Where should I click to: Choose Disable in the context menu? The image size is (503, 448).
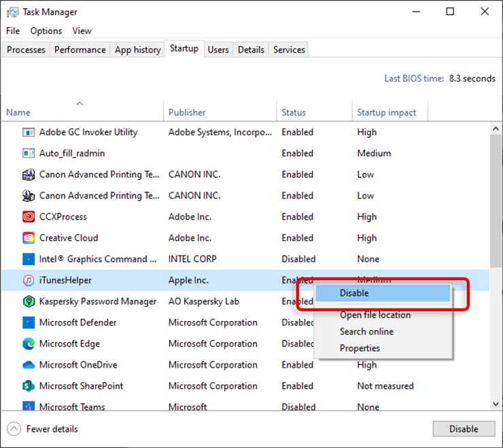tap(383, 293)
